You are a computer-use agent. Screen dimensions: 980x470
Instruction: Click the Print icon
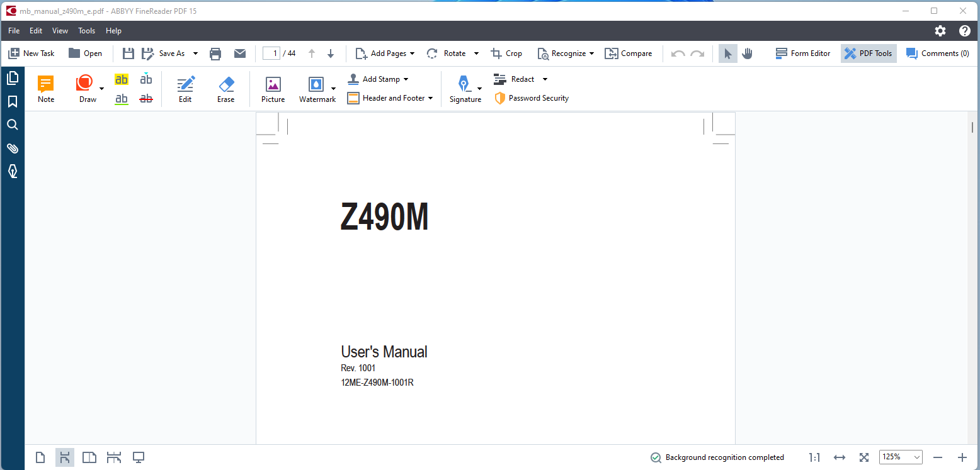[215, 53]
